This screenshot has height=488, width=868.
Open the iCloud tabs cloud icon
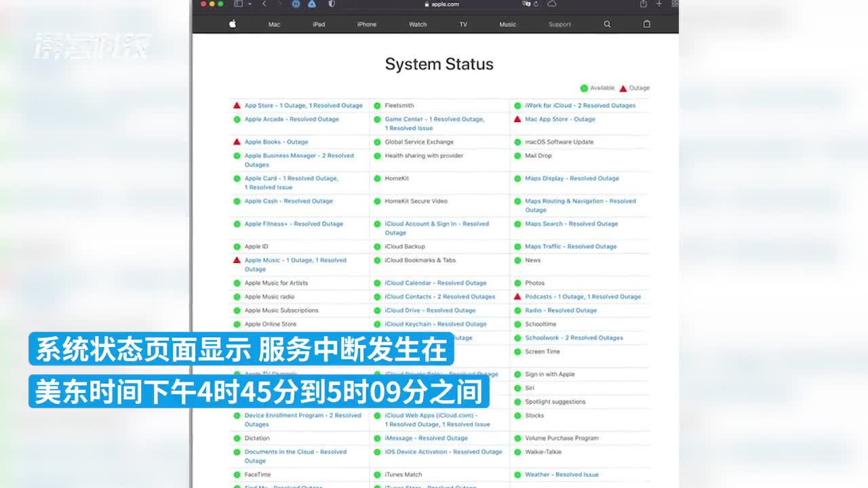point(552,3)
